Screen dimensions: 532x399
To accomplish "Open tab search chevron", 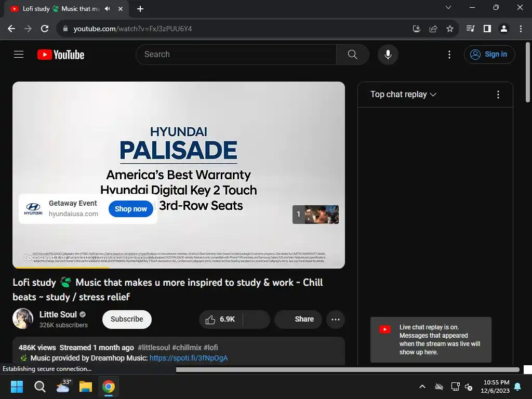I will click(448, 7).
